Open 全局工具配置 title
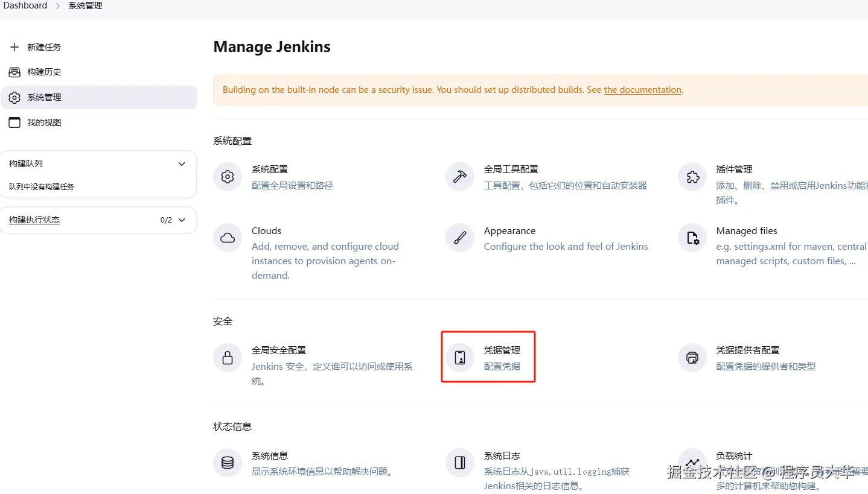Screen dimensions: 868x494 pos(511,169)
